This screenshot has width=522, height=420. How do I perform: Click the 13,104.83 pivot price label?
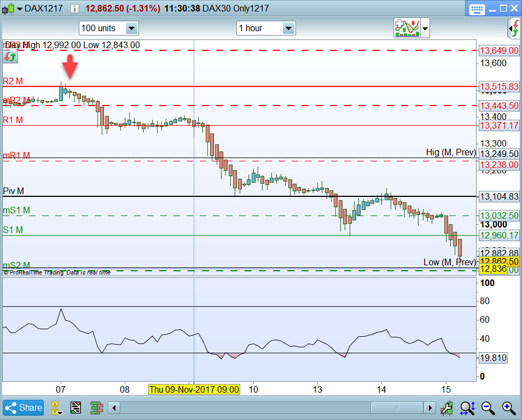tap(499, 197)
